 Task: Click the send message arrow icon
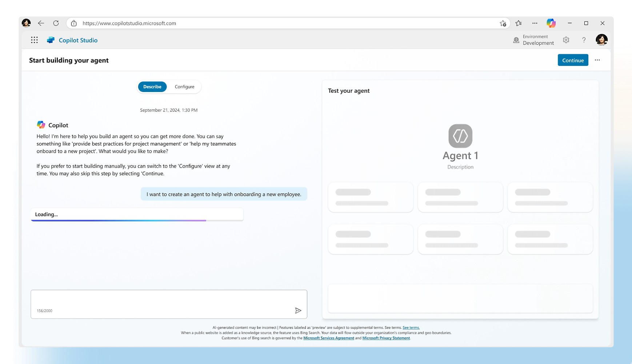298,311
